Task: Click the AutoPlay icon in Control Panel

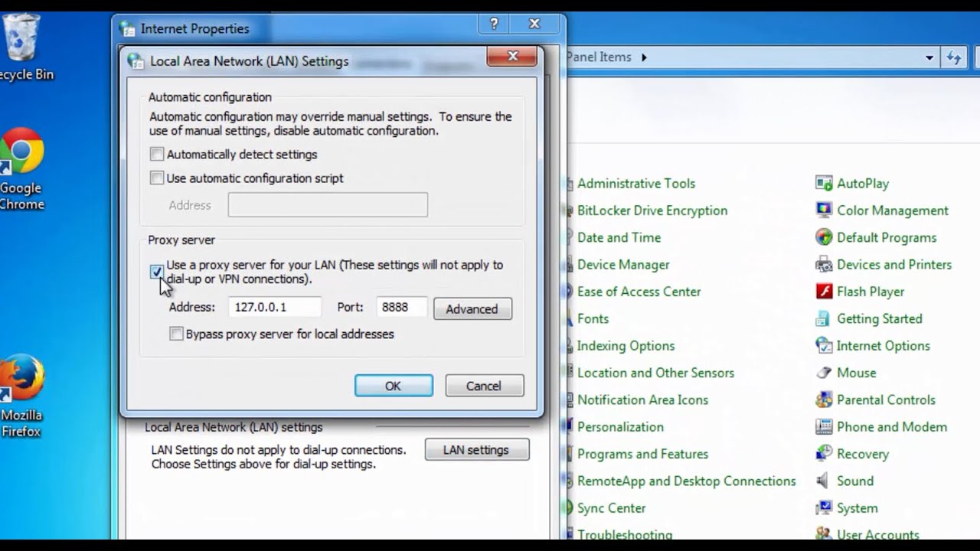Action: [x=824, y=184]
